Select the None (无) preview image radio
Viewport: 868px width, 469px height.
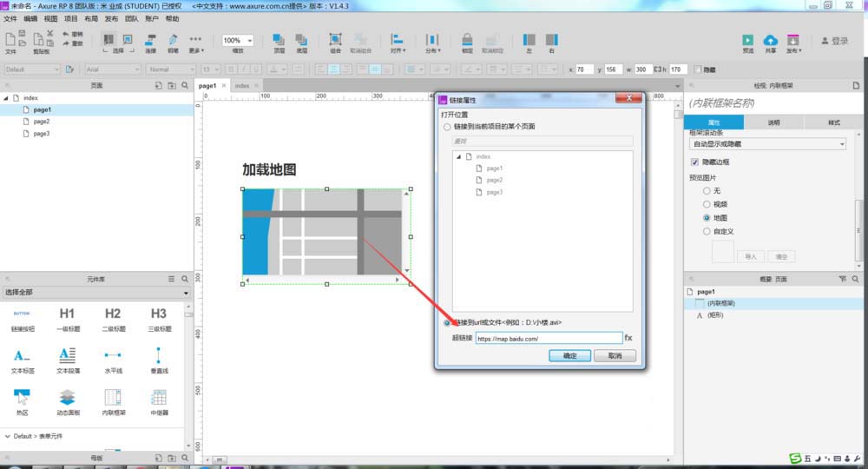click(707, 191)
